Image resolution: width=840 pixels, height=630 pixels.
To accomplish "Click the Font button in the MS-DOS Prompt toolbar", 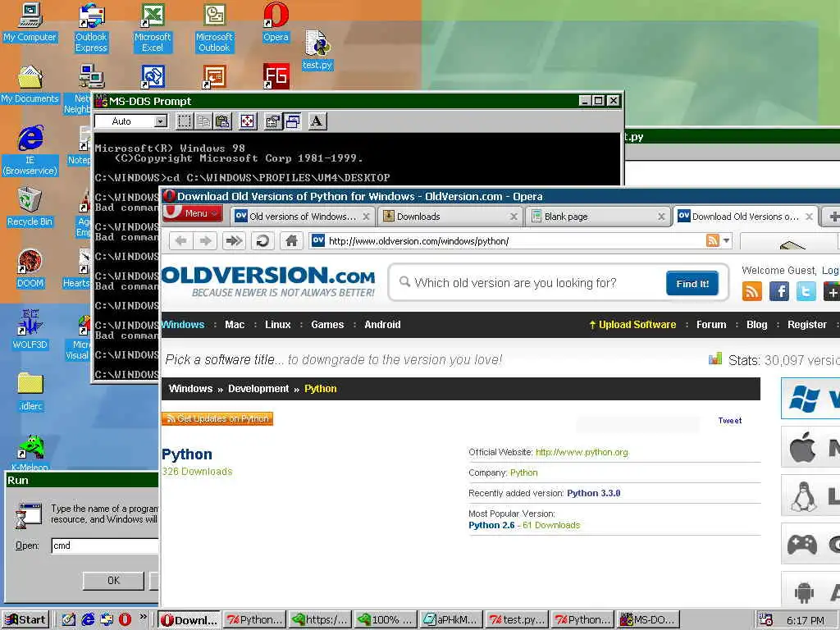I will tap(317, 121).
